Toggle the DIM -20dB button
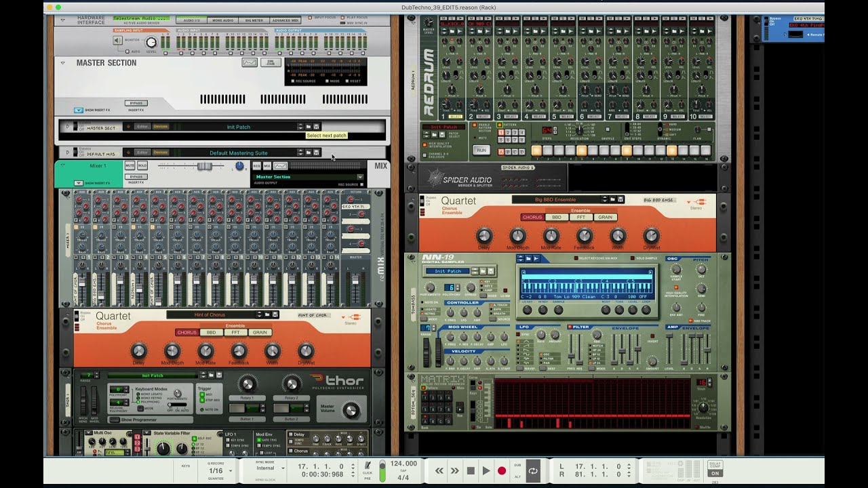Screen dimensions: 868x488 click(x=270, y=62)
